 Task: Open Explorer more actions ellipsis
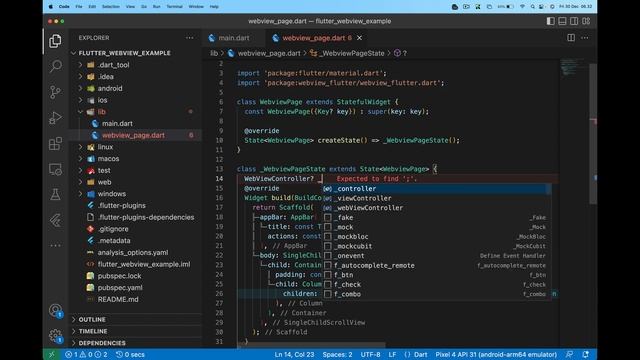[189, 38]
